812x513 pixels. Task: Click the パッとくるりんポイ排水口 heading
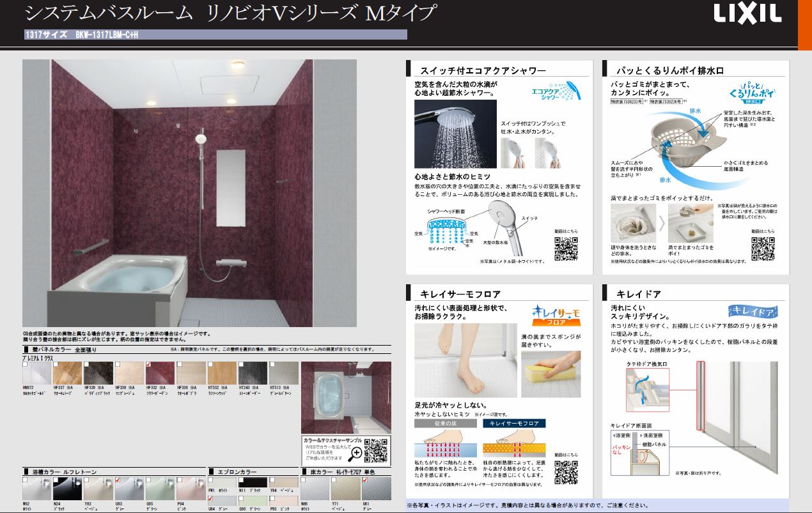[669, 70]
